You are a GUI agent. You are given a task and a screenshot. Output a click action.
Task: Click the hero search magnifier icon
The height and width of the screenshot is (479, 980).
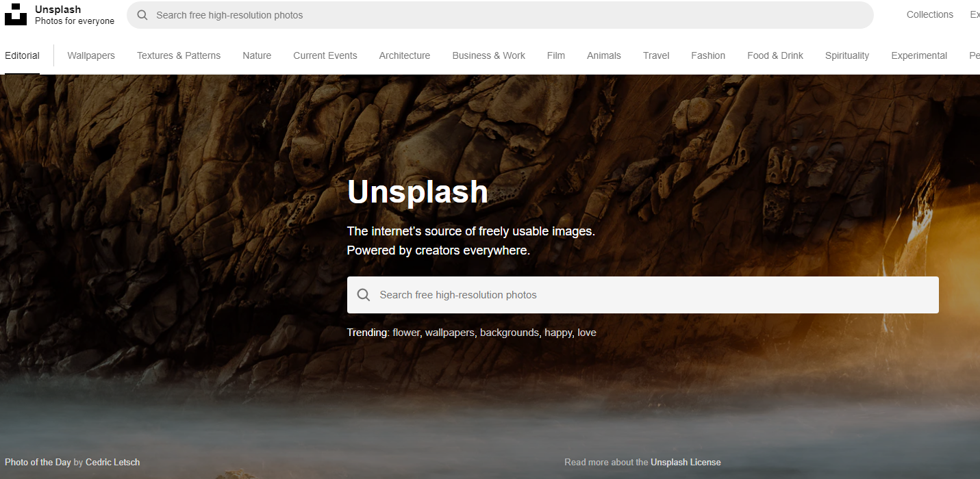[x=364, y=295]
